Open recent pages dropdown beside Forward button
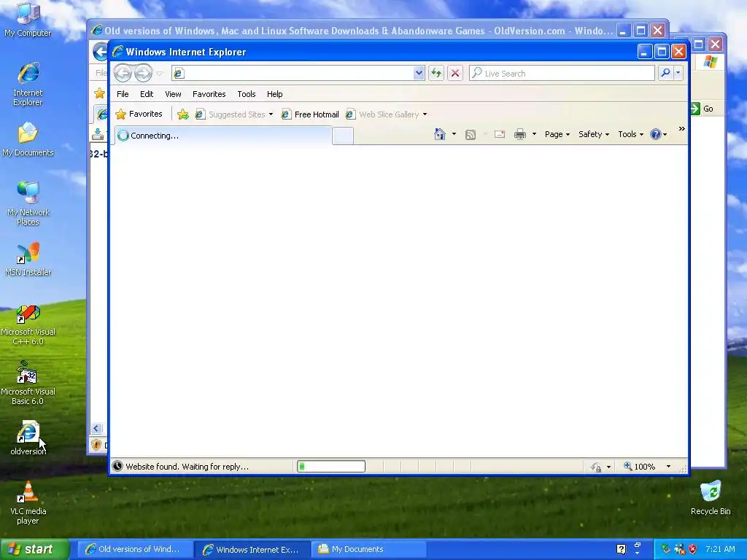Screen dimensions: 747x560 point(160,74)
